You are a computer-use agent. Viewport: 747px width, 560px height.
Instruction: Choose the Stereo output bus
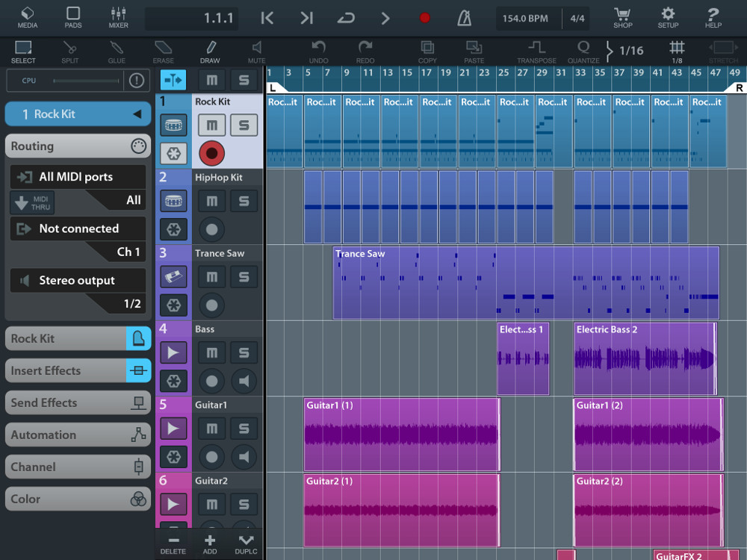click(x=78, y=281)
